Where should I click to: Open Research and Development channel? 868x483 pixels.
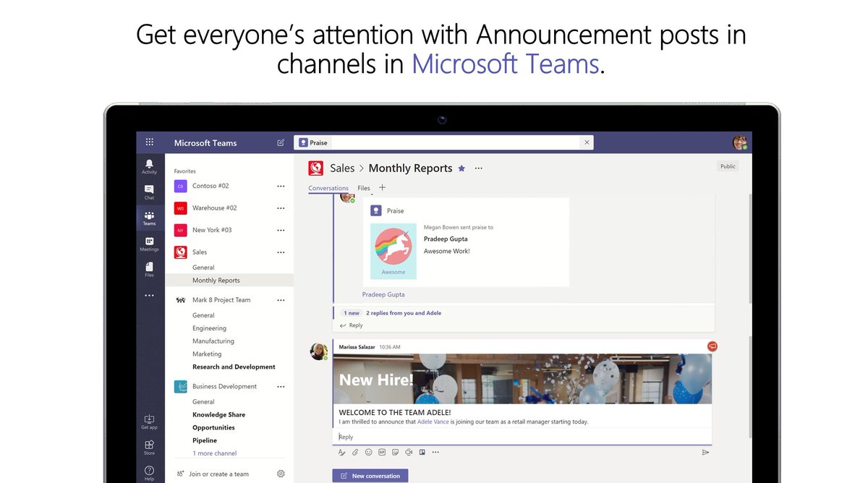[x=234, y=367]
